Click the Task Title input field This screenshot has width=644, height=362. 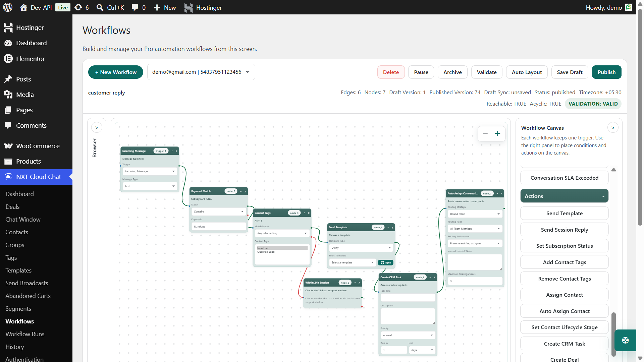coord(408,298)
